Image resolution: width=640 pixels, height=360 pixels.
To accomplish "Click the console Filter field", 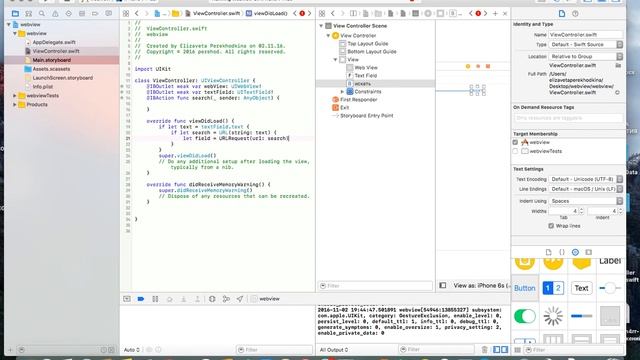I will click(437, 349).
